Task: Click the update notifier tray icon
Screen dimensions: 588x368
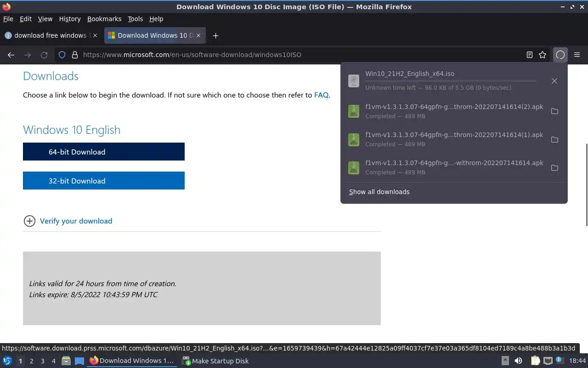Action: coord(560,361)
